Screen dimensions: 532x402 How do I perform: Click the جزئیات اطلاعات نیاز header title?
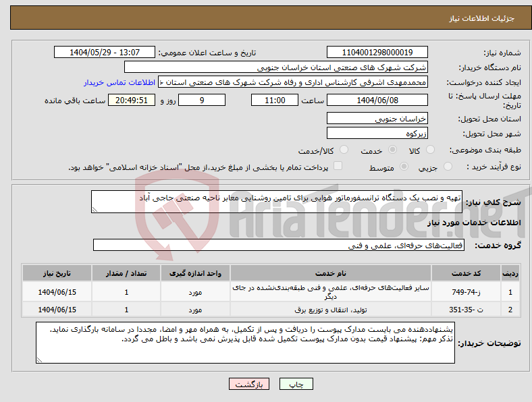tap(482, 18)
